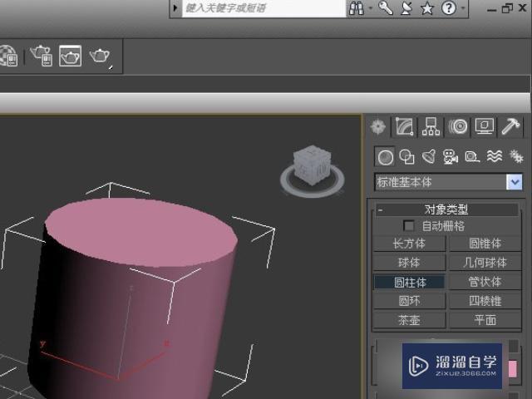Switch to the Utilities hammer tab

pos(510,127)
